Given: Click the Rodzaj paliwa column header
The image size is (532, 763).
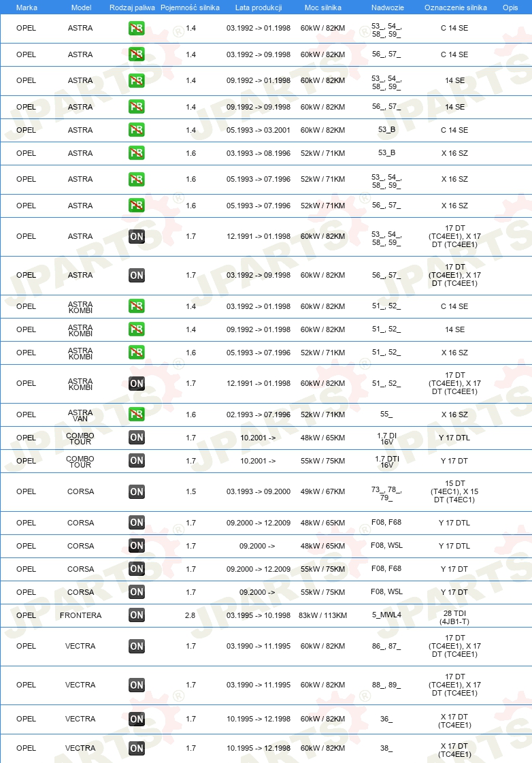Looking at the screenshot, I should pos(132,7).
